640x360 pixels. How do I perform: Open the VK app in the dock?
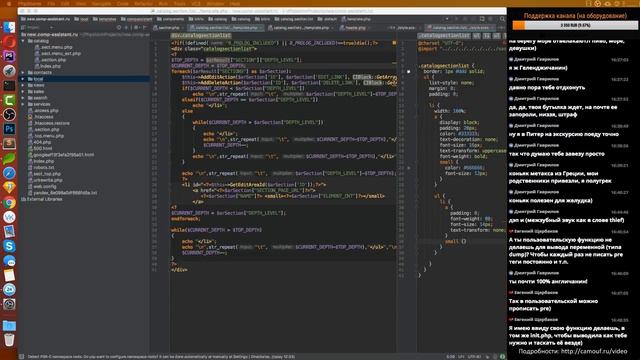9,217
